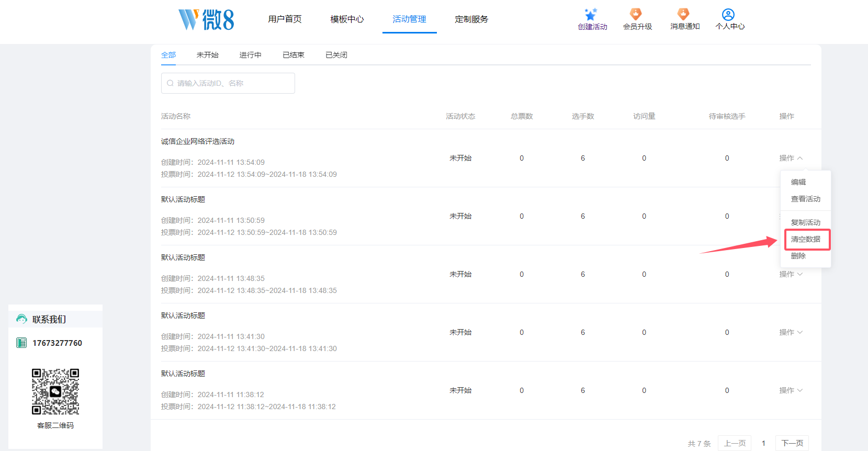Click 总票数 column header
The height and width of the screenshot is (451, 868).
point(522,116)
